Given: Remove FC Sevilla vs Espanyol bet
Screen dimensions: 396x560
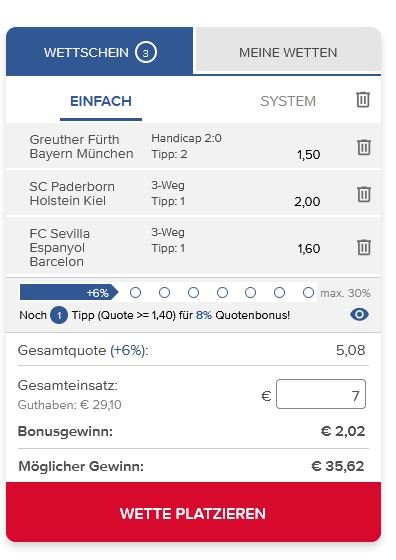Looking at the screenshot, I should 364,247.
